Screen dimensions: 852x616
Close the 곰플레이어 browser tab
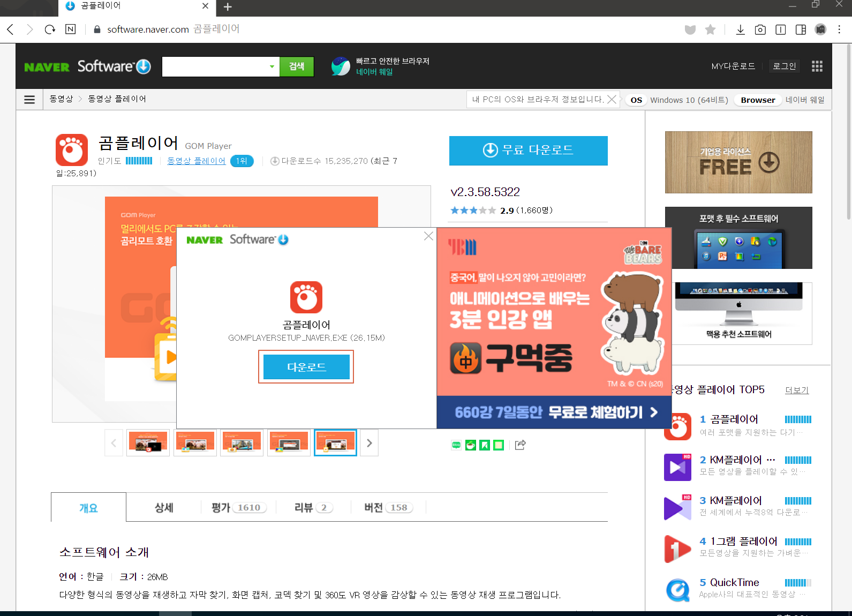click(x=205, y=6)
